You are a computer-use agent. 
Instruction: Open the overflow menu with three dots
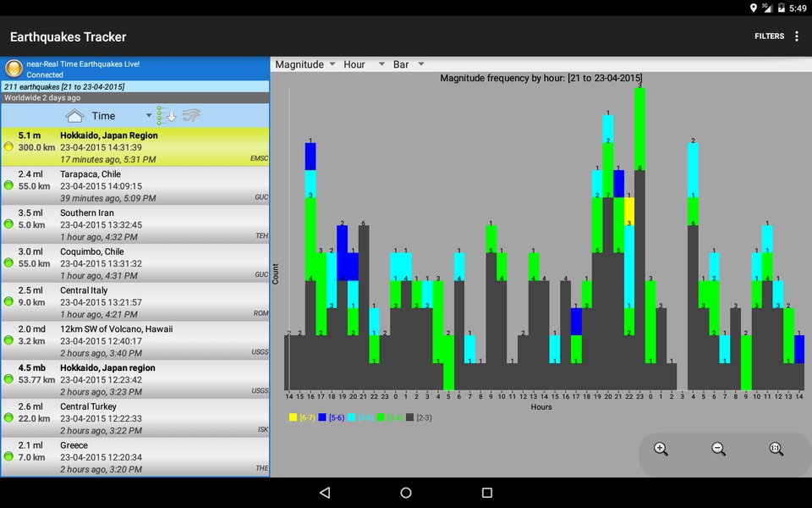(x=797, y=36)
